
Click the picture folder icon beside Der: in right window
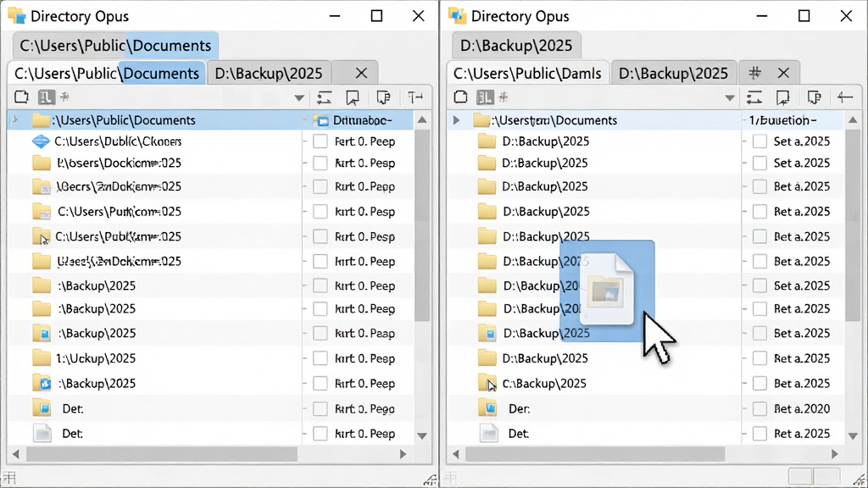point(488,408)
